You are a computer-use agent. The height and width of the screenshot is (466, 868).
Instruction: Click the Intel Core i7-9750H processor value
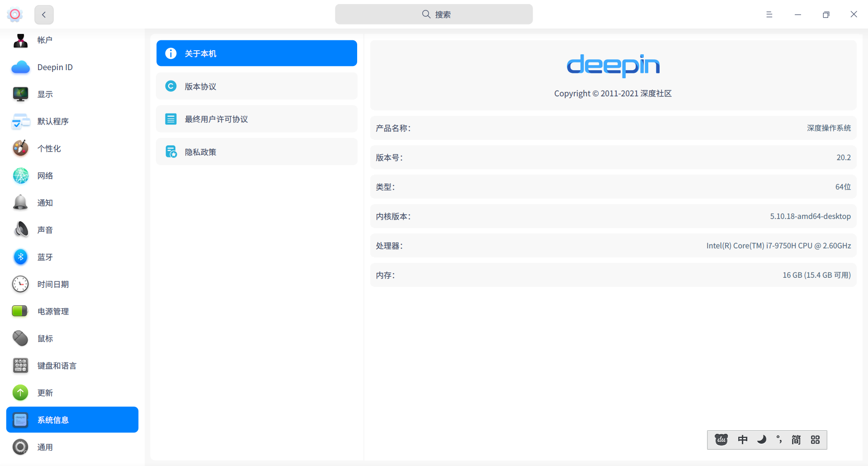pos(778,246)
